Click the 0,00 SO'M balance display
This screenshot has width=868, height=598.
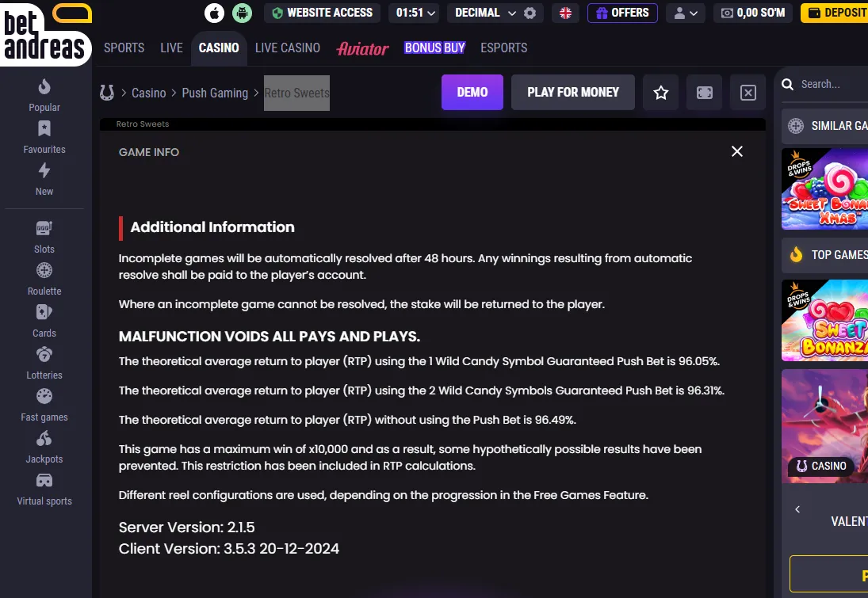pyautogui.click(x=753, y=13)
